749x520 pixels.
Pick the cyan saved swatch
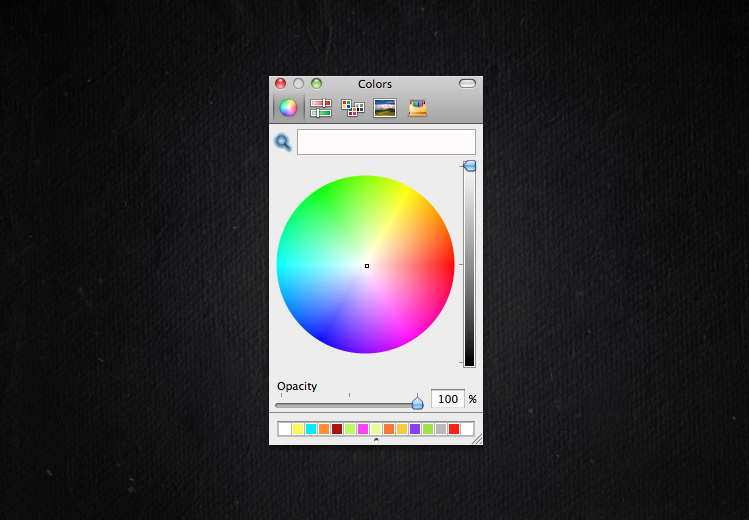coord(311,429)
